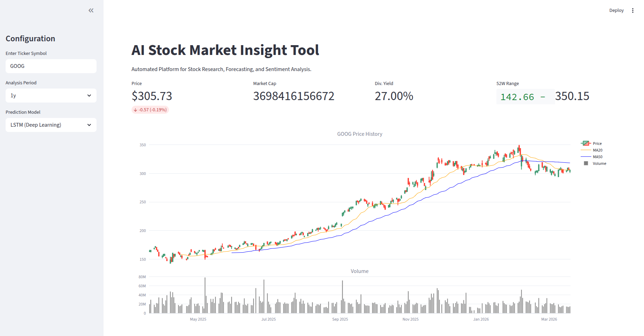The image size is (644, 336).
Task: Open the three-dot options menu in the header
Action: (x=633, y=10)
